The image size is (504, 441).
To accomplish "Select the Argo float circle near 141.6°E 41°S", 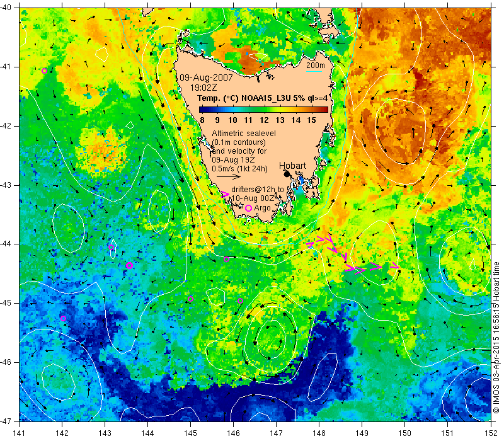I will (44, 71).
